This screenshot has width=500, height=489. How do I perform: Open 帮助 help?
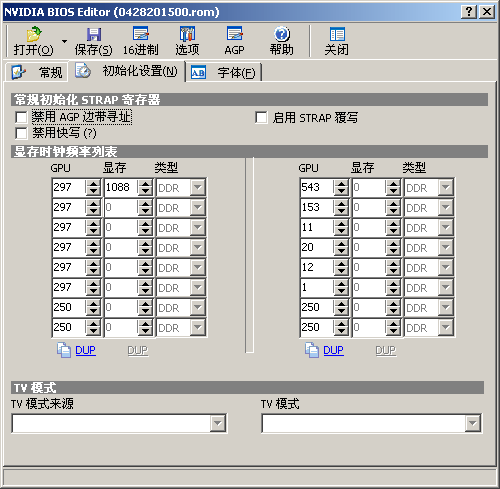click(x=282, y=41)
